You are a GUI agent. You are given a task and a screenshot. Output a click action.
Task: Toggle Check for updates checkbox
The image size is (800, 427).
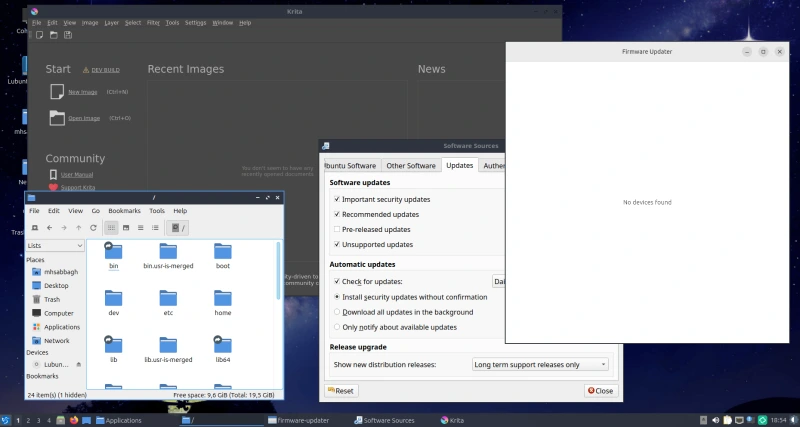coord(337,282)
